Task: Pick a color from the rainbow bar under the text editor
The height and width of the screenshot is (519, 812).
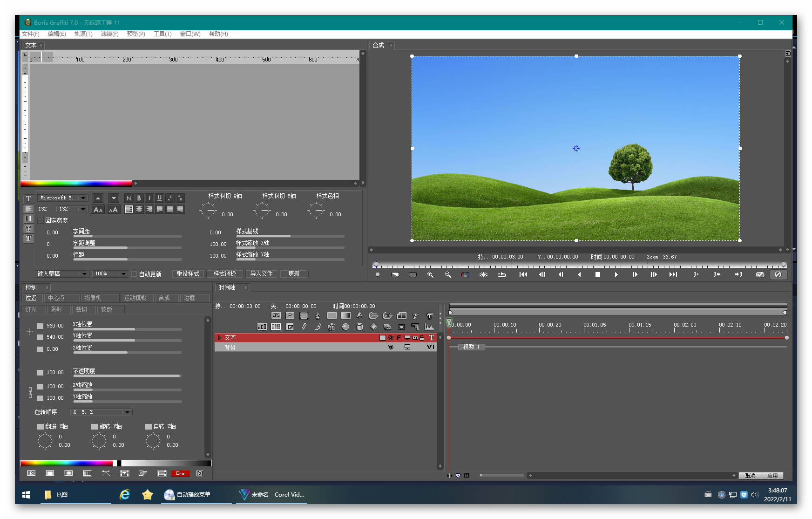Action: click(76, 184)
